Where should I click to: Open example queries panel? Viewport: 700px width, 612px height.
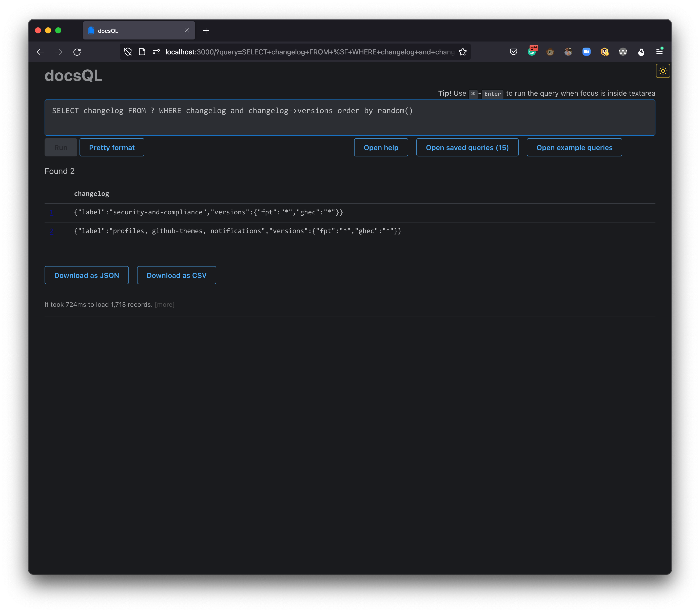[x=574, y=148]
